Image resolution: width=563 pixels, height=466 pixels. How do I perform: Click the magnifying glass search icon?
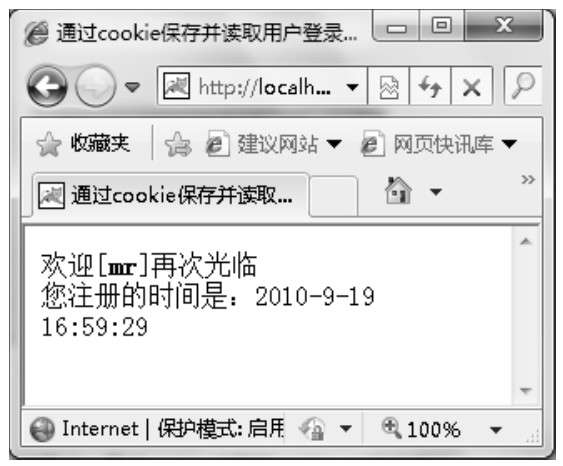[523, 85]
